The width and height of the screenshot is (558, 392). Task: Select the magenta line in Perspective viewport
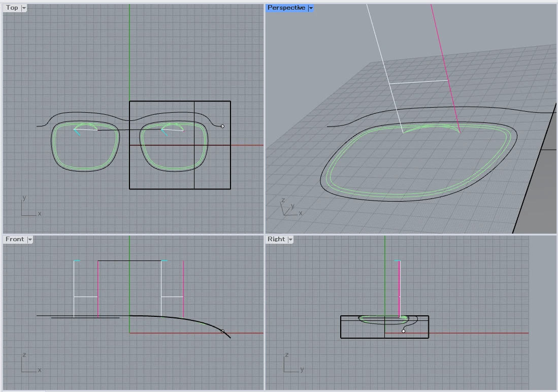point(445,68)
